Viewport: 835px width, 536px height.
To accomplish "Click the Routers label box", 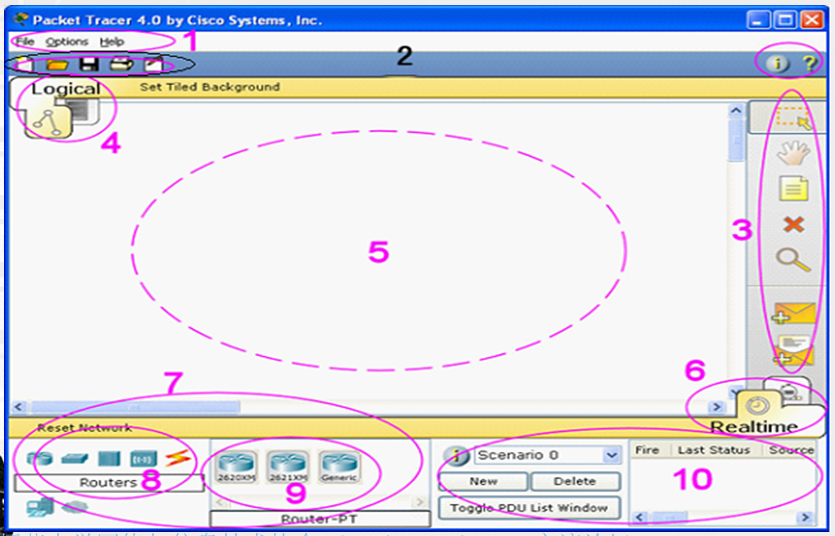I will 109,482.
